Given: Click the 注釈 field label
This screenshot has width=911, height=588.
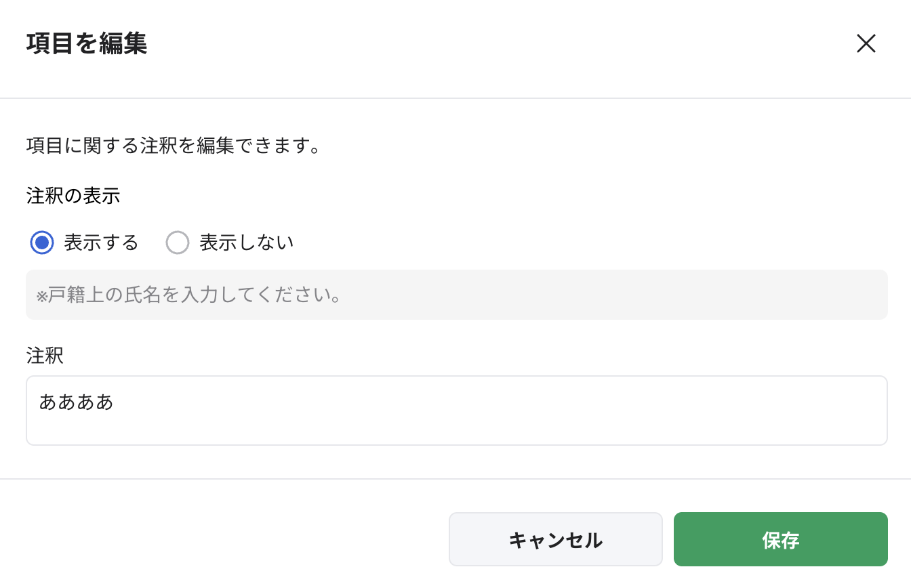Looking at the screenshot, I should [44, 356].
